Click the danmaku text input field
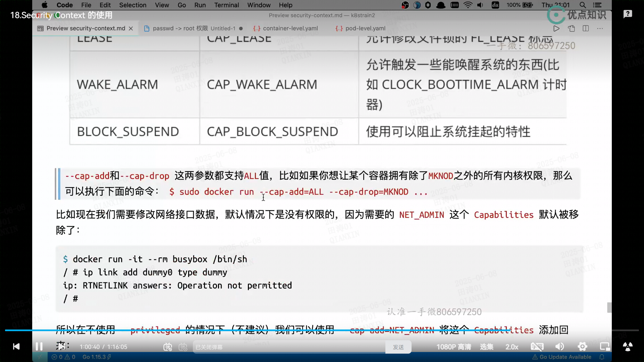 [288, 347]
